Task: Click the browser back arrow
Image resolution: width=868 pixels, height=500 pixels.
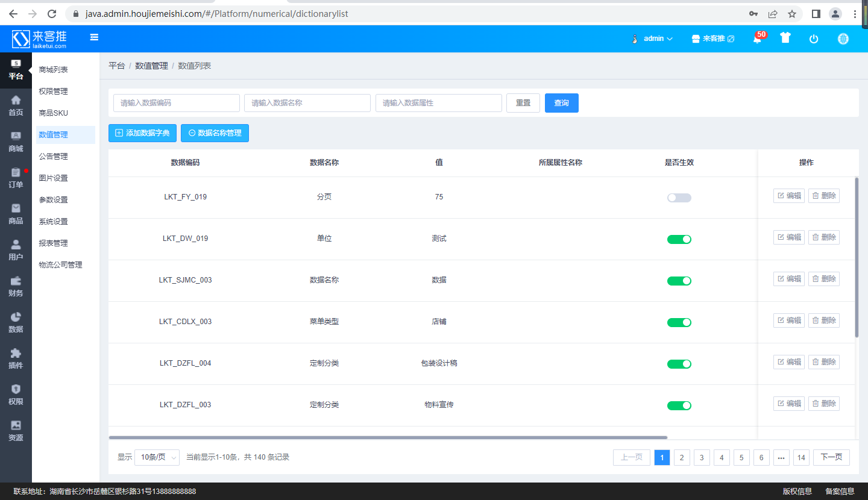Action: (13, 13)
